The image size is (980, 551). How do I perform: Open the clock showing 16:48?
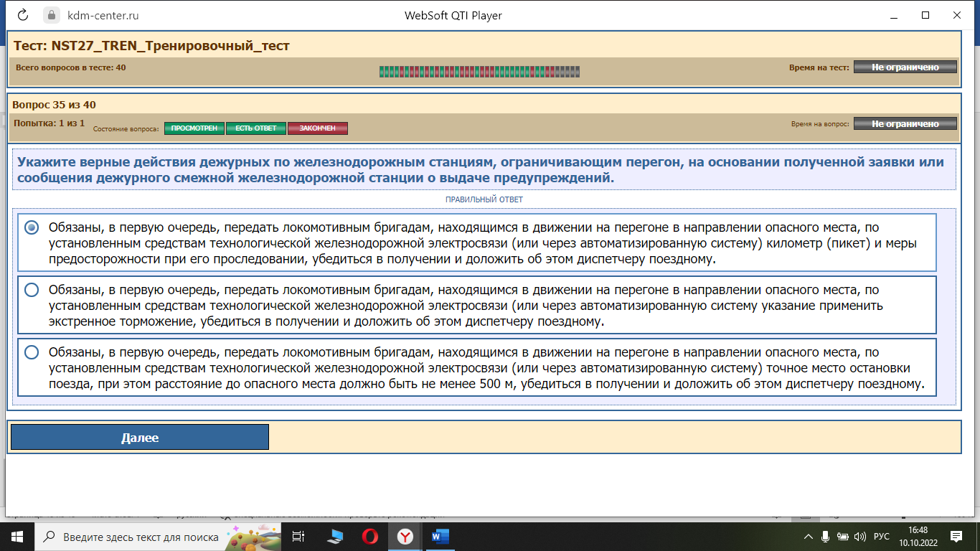click(x=918, y=536)
